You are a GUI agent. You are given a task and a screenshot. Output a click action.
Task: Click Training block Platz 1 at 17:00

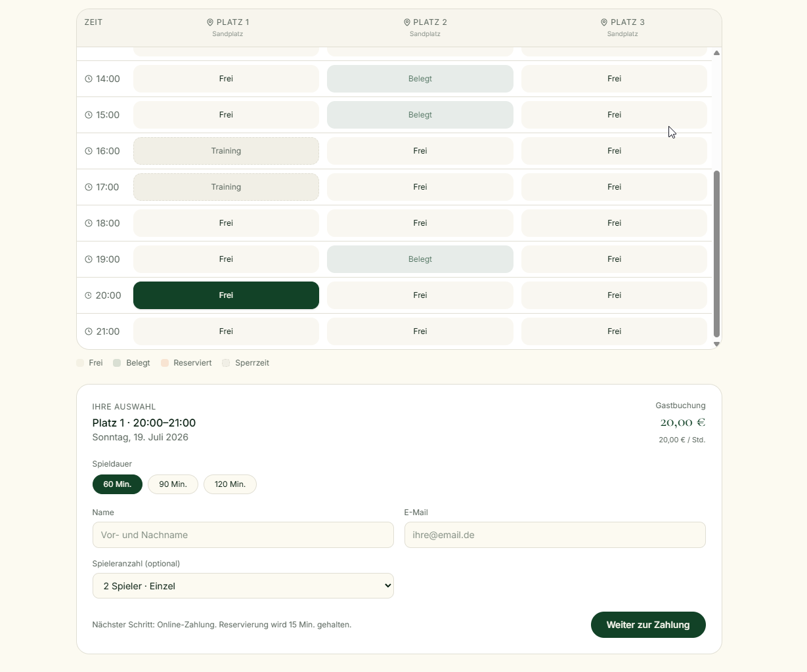pos(226,187)
